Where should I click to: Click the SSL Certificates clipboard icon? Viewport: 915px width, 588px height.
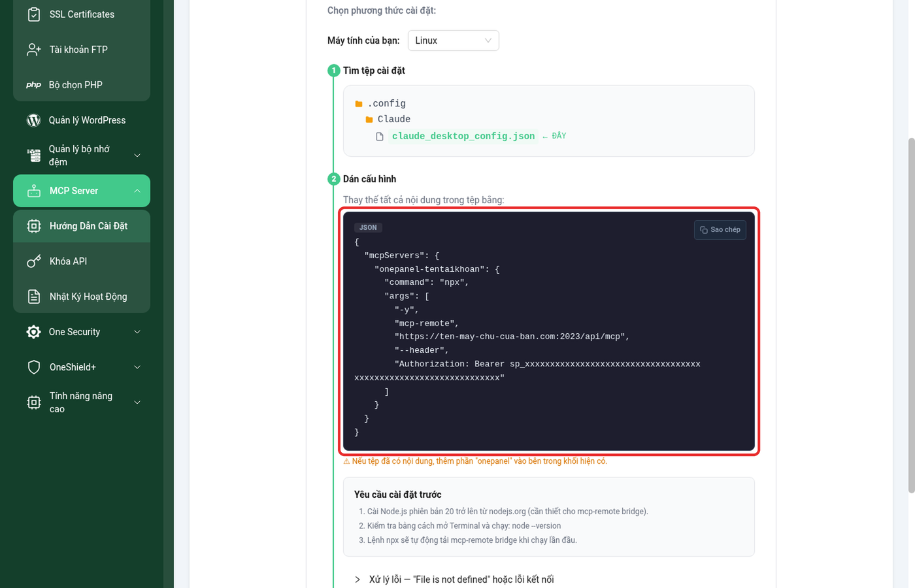point(34,14)
